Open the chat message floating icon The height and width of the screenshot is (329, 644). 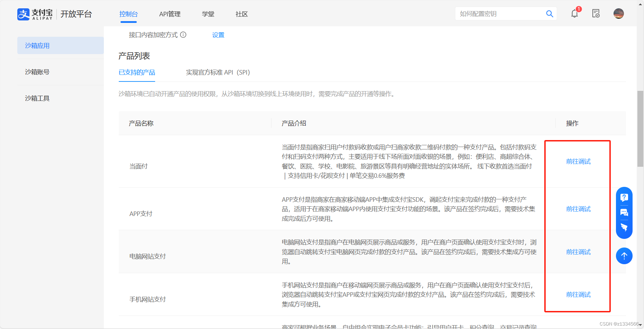[624, 213]
